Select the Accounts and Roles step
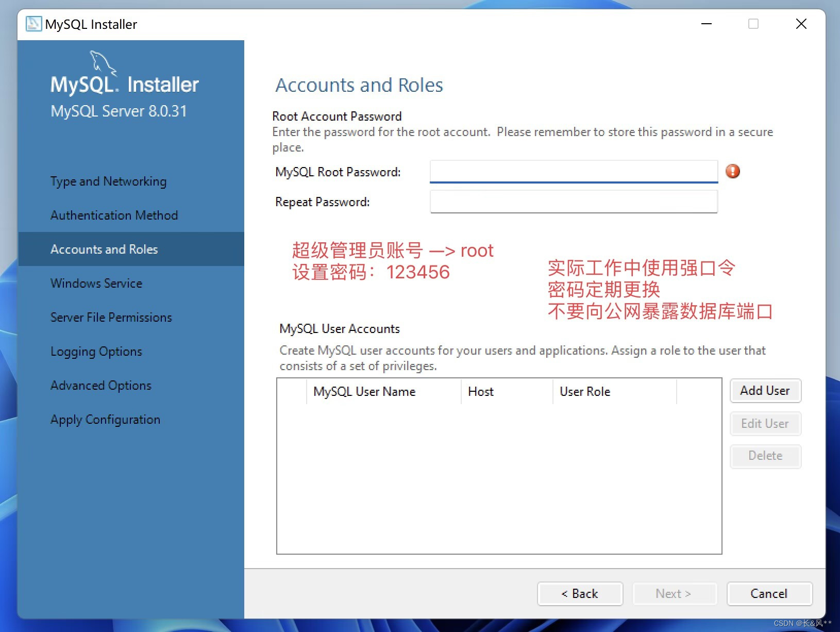The width and height of the screenshot is (840, 632). 131,249
